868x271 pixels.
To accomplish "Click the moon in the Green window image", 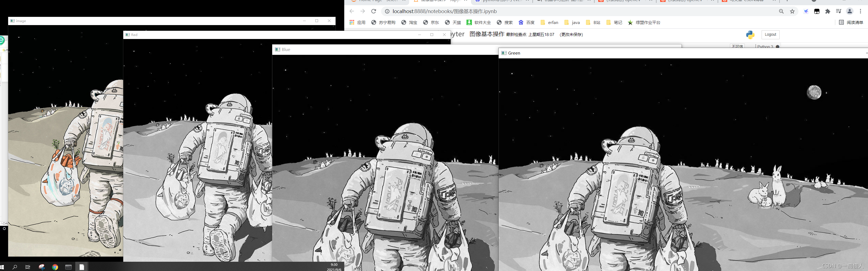I will 814,92.
